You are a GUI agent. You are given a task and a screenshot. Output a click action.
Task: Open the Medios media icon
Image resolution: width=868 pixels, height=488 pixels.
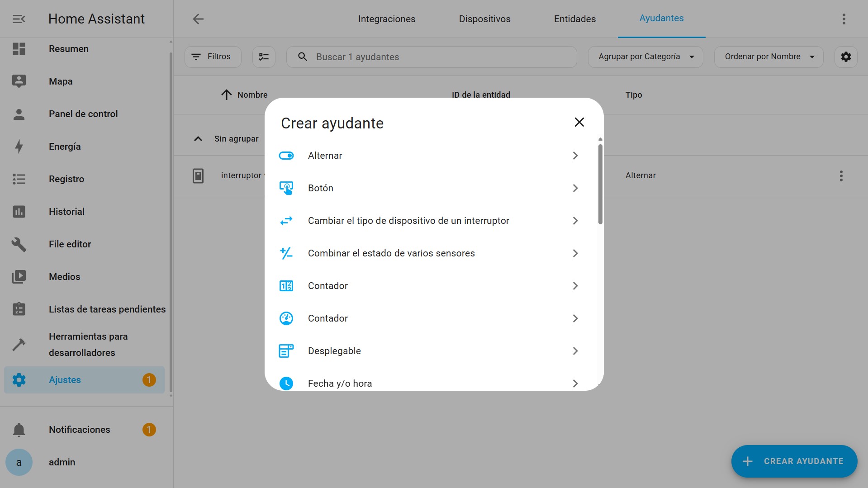click(x=19, y=276)
